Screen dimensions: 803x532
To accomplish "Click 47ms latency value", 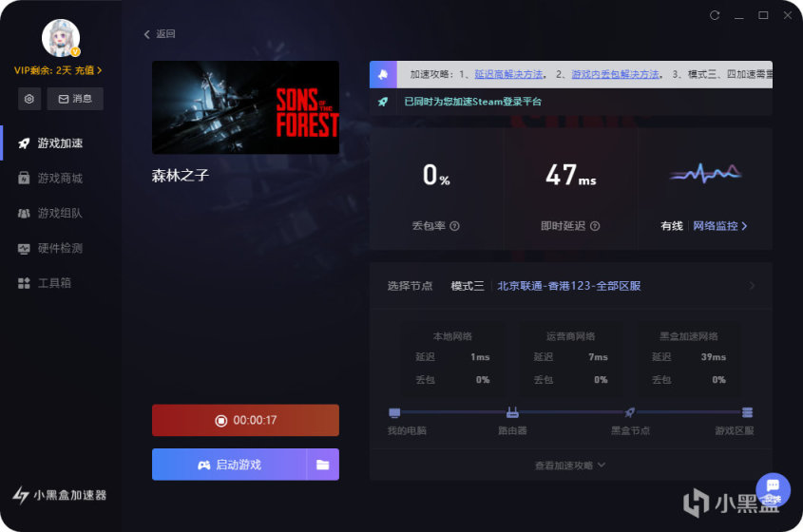I will 570,175.
